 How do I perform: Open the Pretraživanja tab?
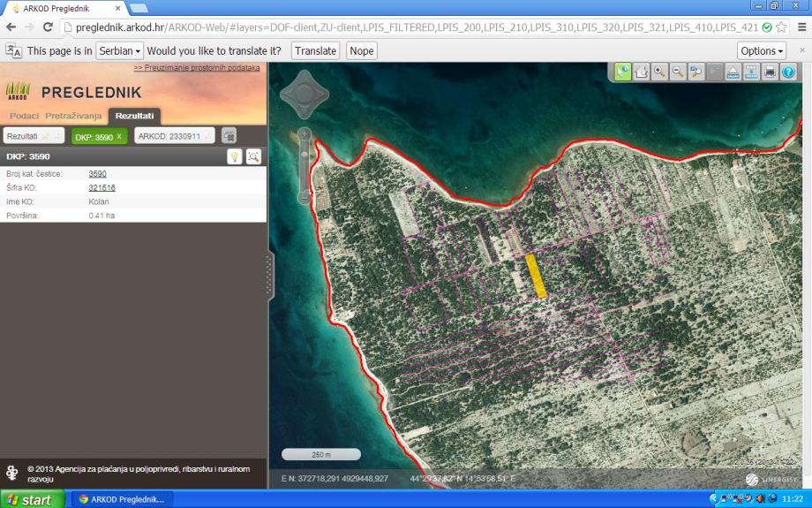tap(73, 116)
